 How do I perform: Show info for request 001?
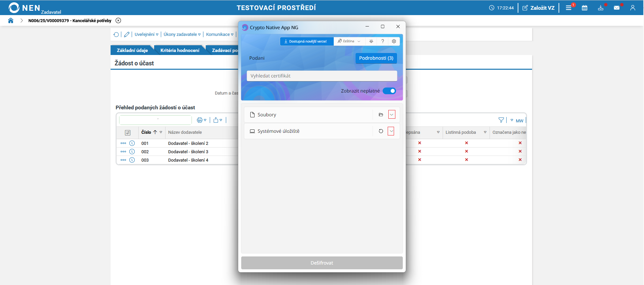[132, 143]
